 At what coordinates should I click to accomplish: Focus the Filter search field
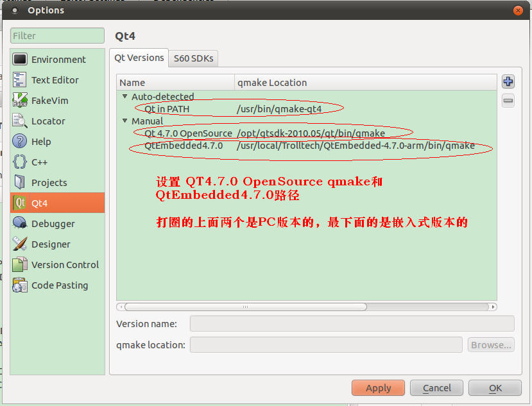[x=57, y=36]
